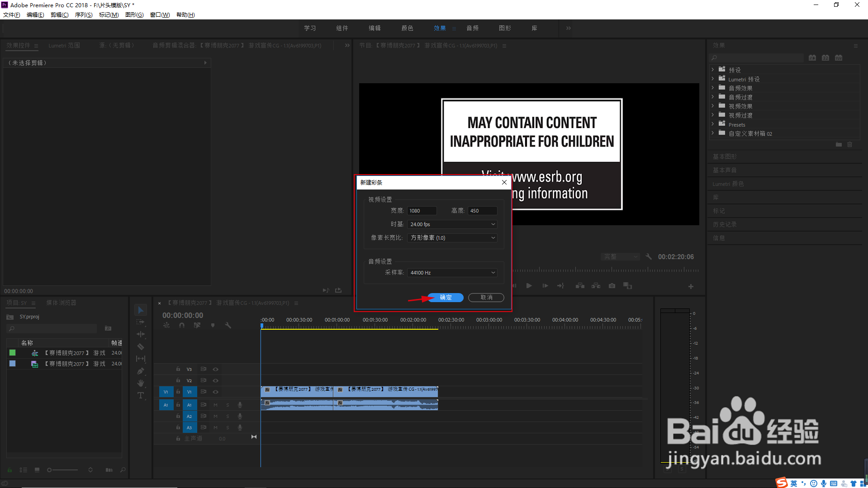Expand the 视频效果 folder

click(713, 106)
